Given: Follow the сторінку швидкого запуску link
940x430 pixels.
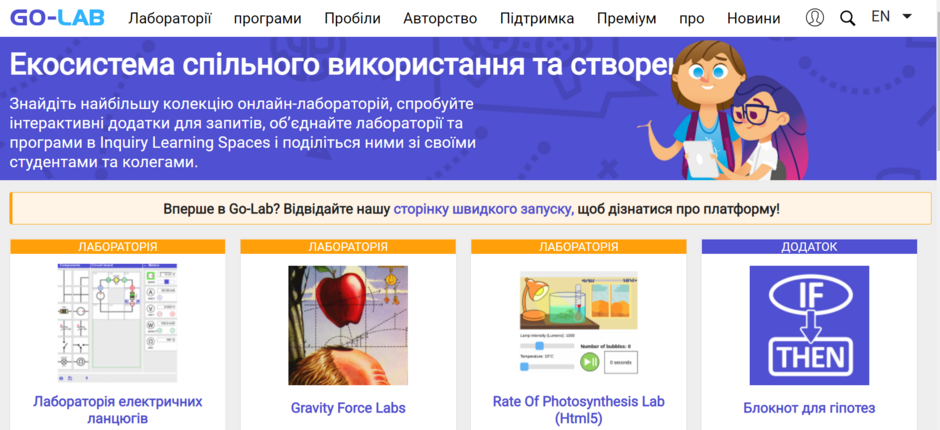Looking at the screenshot, I should pyautogui.click(x=484, y=209).
